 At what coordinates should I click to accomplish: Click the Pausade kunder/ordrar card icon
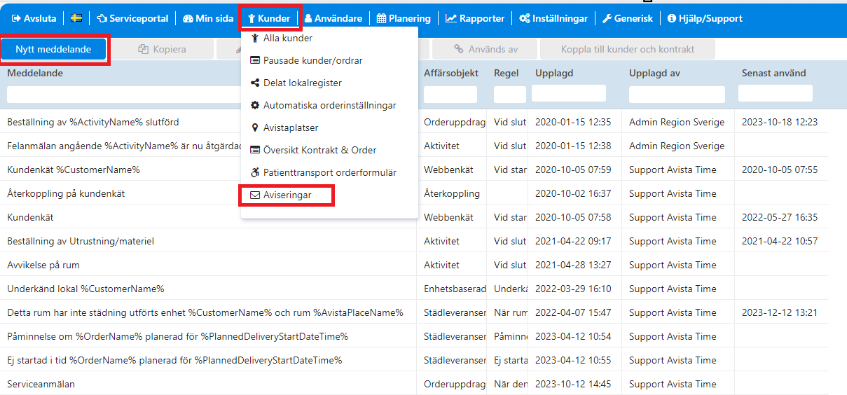pyautogui.click(x=255, y=61)
